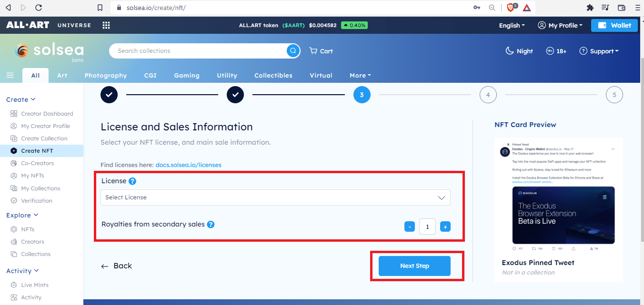The image size is (644, 305).
Task: Click the Next Step button
Action: click(414, 266)
